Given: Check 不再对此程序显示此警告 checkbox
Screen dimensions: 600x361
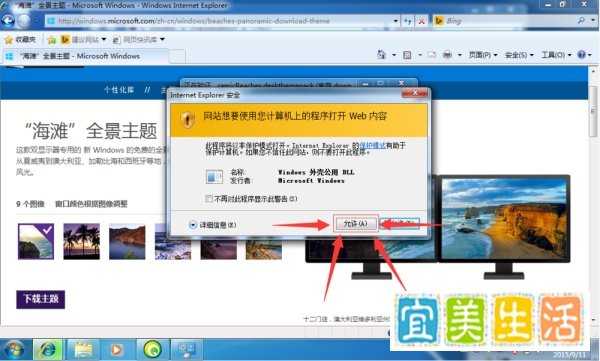Looking at the screenshot, I should tap(209, 199).
